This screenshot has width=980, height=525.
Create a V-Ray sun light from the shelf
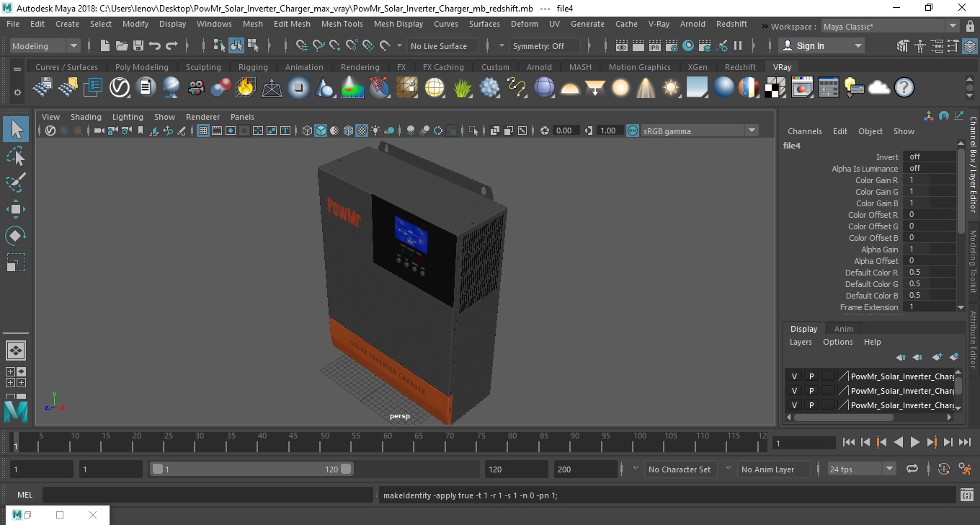(x=671, y=88)
